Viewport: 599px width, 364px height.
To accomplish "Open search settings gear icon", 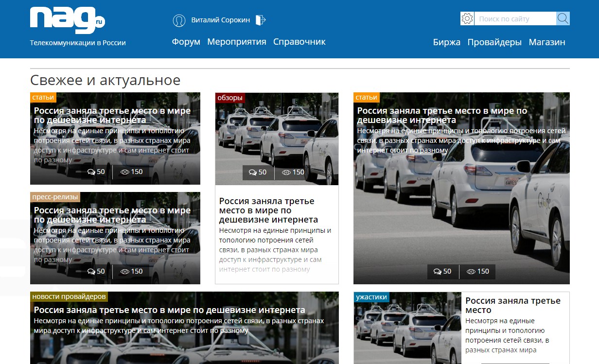I will 467,19.
